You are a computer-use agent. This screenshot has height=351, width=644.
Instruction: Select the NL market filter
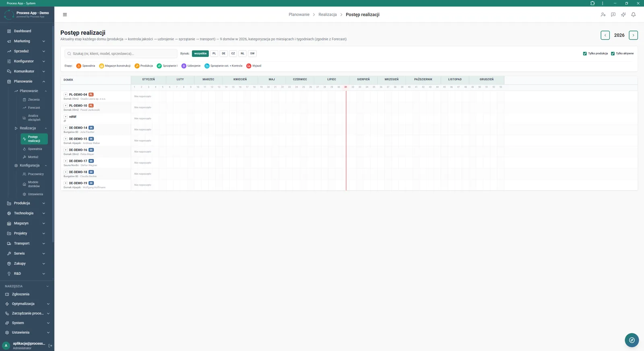click(242, 54)
